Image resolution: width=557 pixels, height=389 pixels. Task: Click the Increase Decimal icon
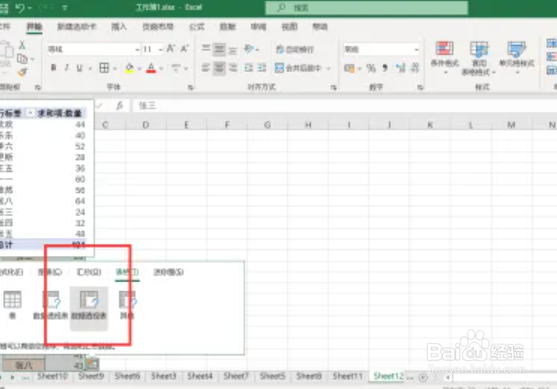[401, 67]
